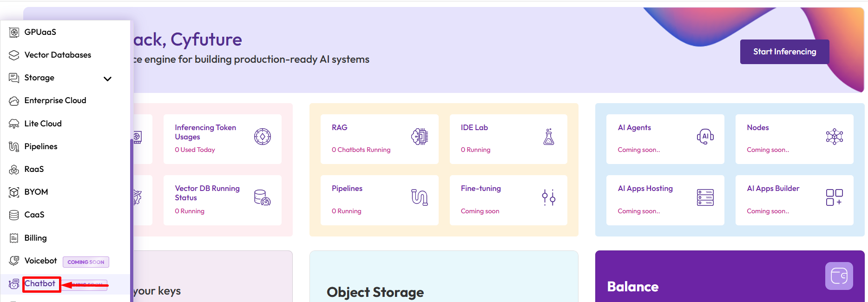Click the Enterprise Cloud icon in sidebar
868x302 pixels.
[14, 101]
